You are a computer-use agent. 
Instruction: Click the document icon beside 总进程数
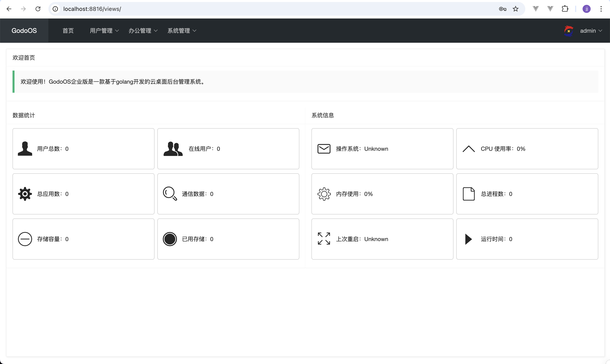pos(469,194)
